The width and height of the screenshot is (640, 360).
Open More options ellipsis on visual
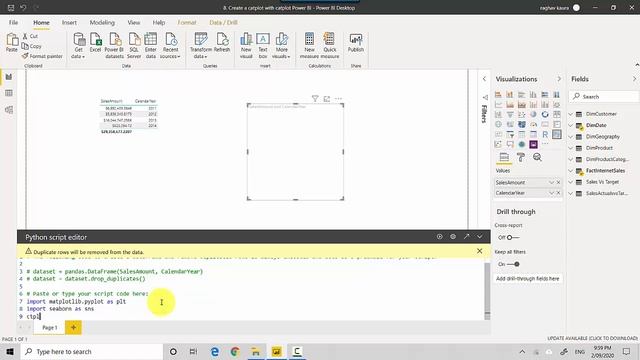(x=338, y=98)
